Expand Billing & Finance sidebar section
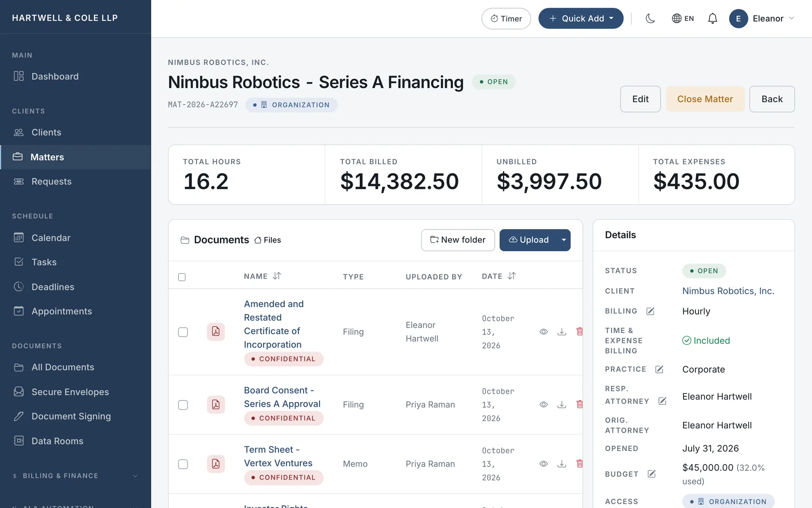This screenshot has width=812, height=508. pyautogui.click(x=76, y=476)
